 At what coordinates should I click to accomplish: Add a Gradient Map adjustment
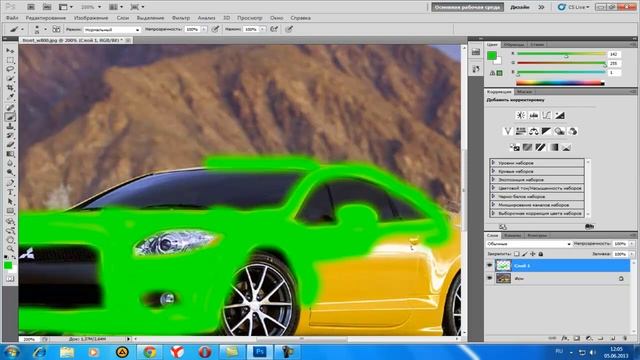coord(553,147)
